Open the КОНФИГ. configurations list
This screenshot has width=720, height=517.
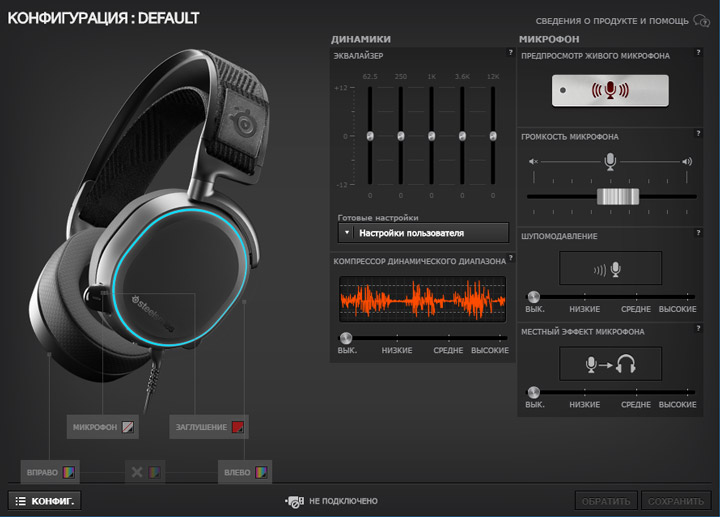[x=45, y=501]
